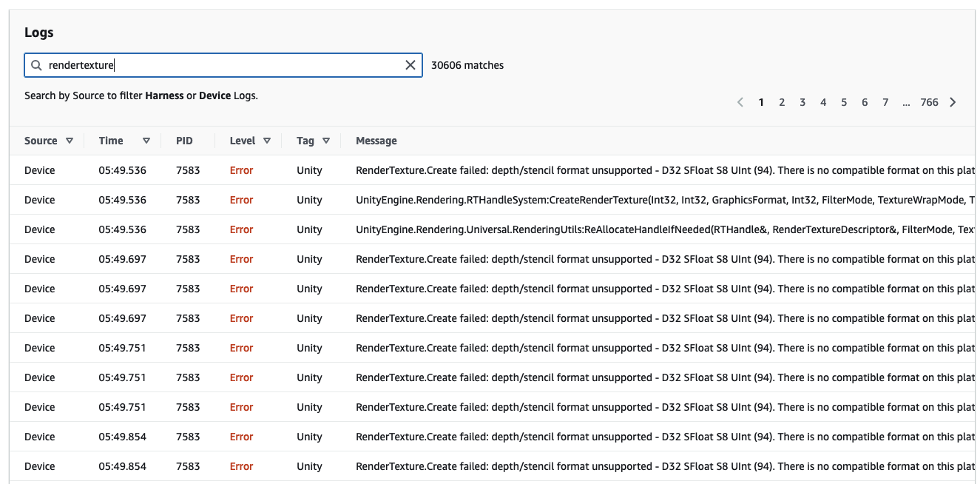Jump to page 5 of results
This screenshot has width=980, height=484.
point(844,102)
